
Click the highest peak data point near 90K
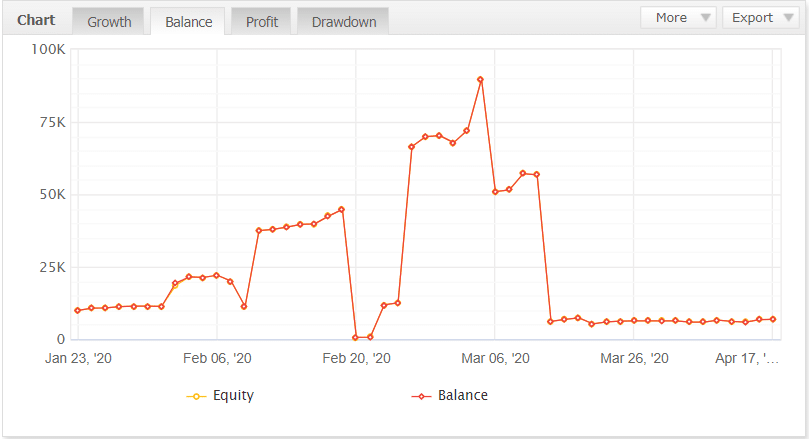pyautogui.click(x=481, y=80)
